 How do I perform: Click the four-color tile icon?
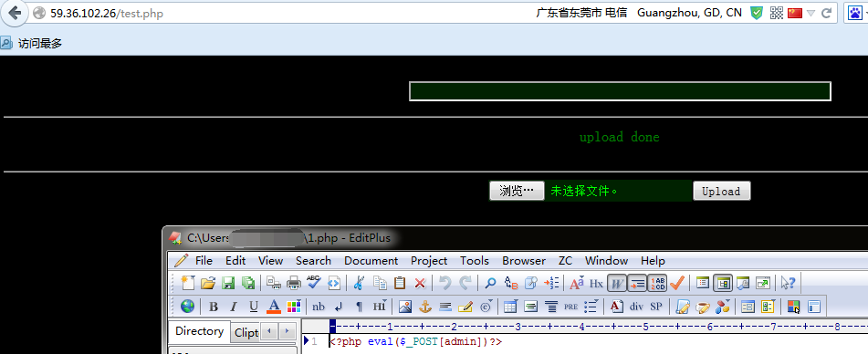793,306
